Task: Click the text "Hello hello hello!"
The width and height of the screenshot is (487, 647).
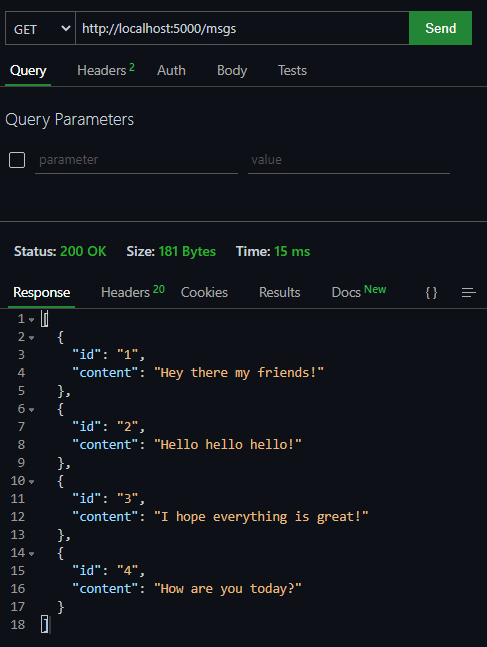Action: [x=227, y=445]
